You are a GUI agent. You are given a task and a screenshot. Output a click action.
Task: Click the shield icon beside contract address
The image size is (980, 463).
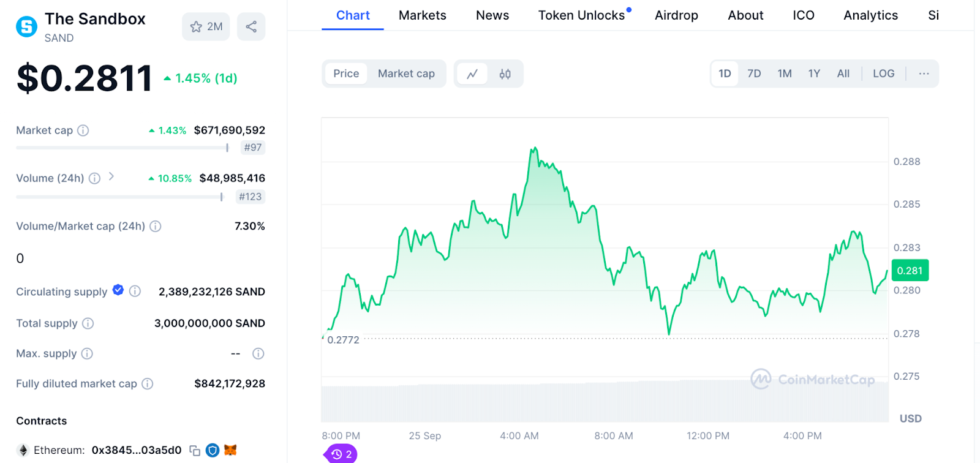click(213, 450)
